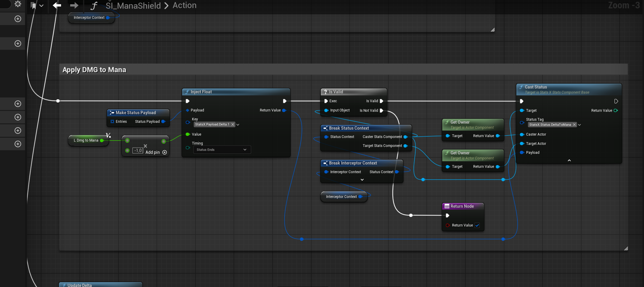This screenshot has height=287, width=644.
Task: Expand the Inject Float key tag dropdown
Action: click(238, 125)
